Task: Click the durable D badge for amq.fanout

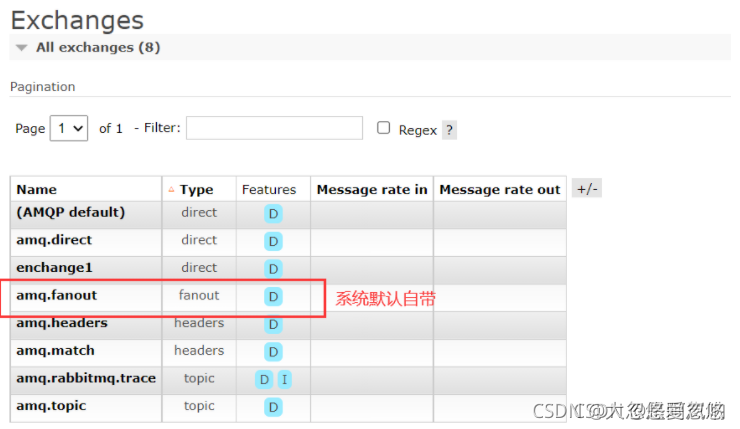Action: (273, 296)
